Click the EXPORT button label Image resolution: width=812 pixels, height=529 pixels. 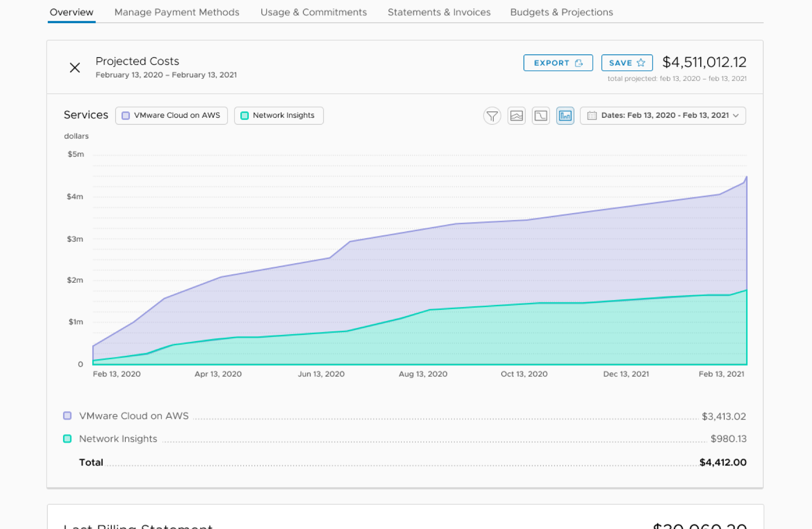[551, 63]
